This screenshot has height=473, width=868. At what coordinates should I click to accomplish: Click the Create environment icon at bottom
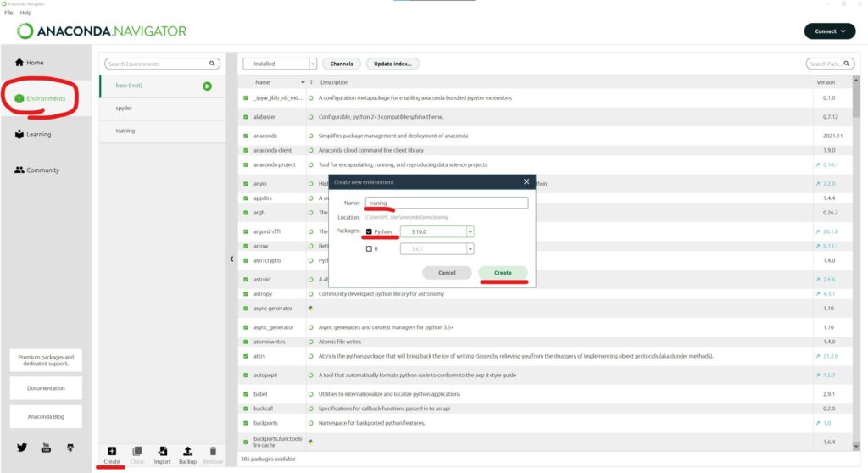[x=112, y=452]
